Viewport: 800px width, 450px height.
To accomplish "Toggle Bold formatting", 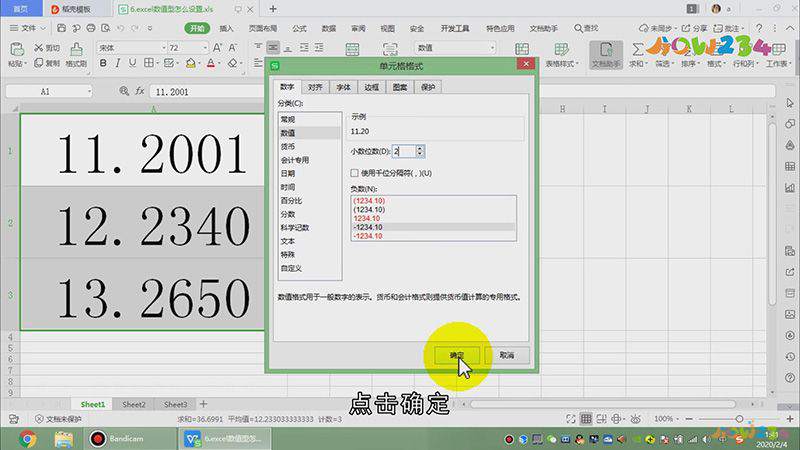I will 103,63.
